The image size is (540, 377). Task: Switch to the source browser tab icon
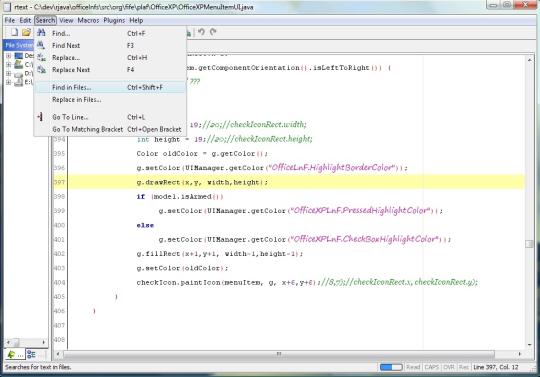31,354
